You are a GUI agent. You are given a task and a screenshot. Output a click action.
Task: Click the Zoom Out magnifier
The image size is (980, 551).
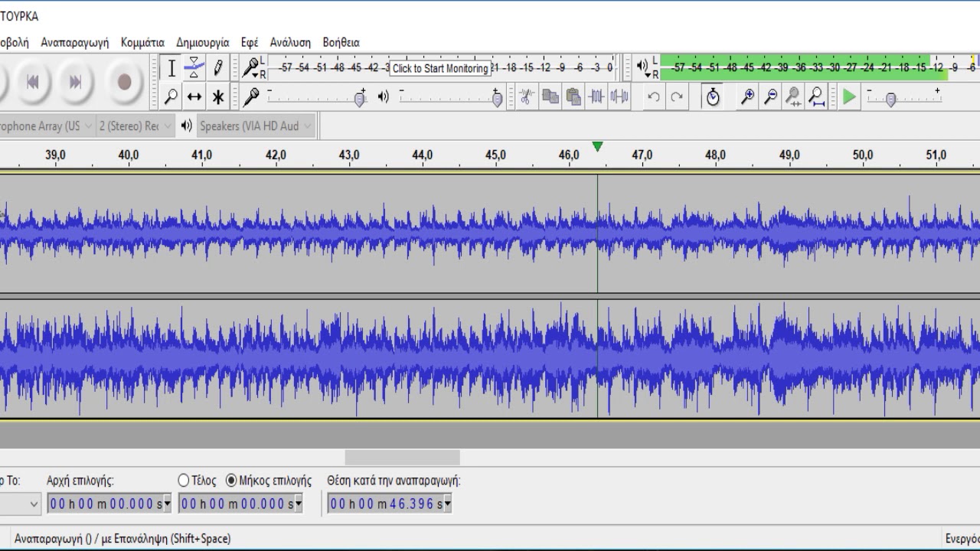tap(771, 96)
